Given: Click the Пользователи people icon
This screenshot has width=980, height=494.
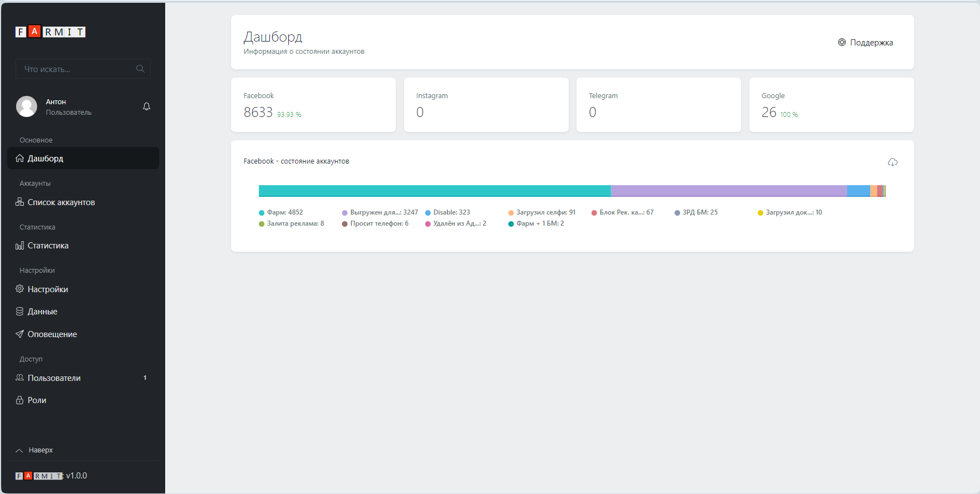Looking at the screenshot, I should click(x=20, y=378).
